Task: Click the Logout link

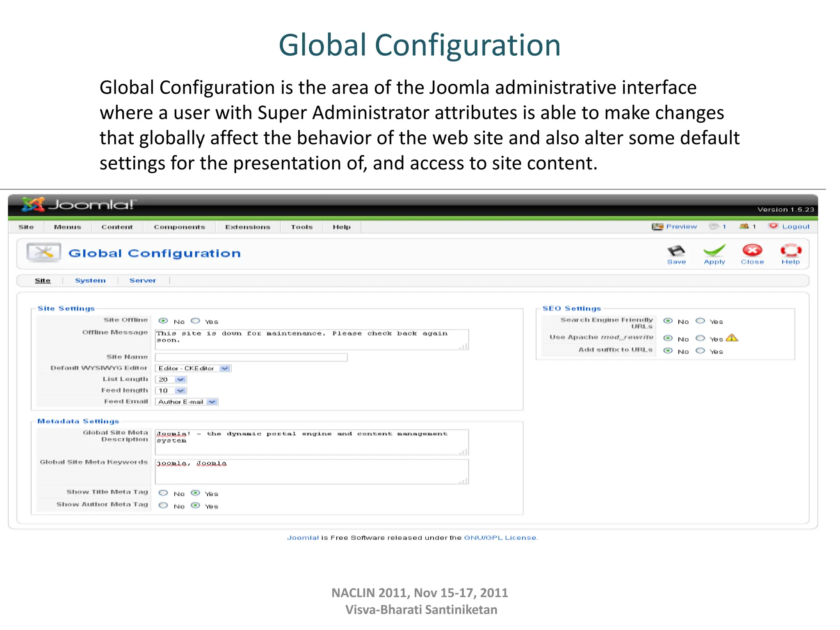Action: [x=796, y=226]
